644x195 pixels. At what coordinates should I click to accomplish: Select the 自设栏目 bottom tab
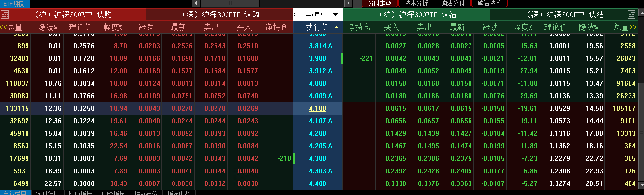tap(16, 193)
